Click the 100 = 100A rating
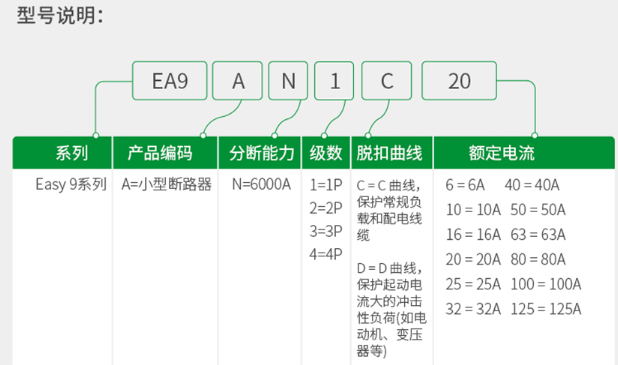Screen dimensions: 618x365 click(546, 284)
